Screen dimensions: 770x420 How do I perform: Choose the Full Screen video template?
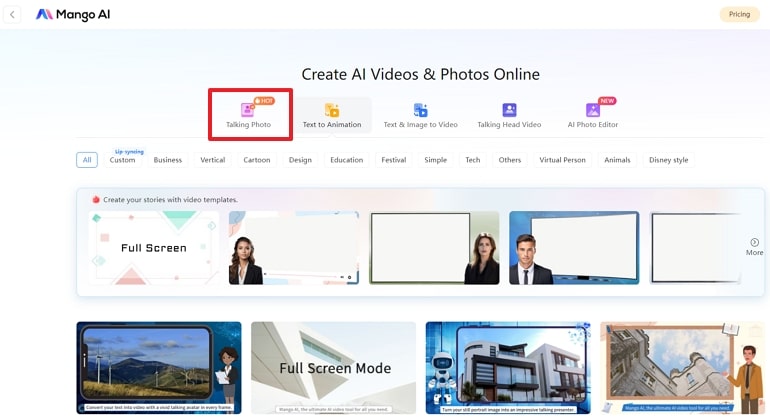[153, 247]
